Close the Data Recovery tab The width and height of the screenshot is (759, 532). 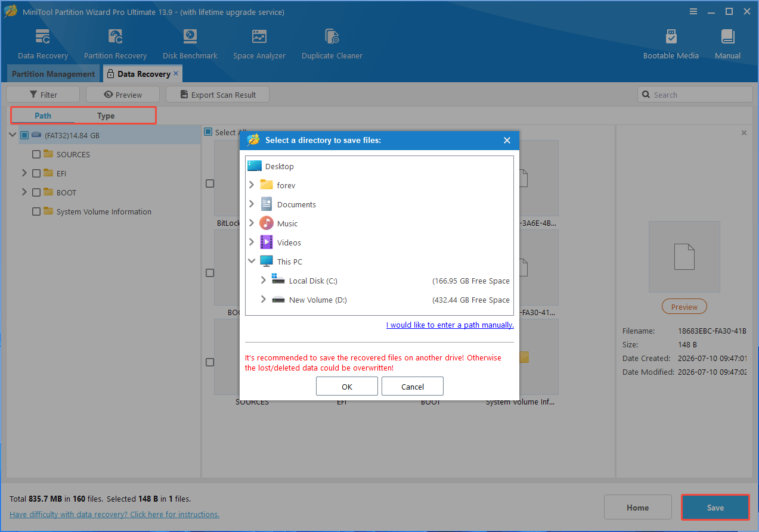(x=176, y=73)
